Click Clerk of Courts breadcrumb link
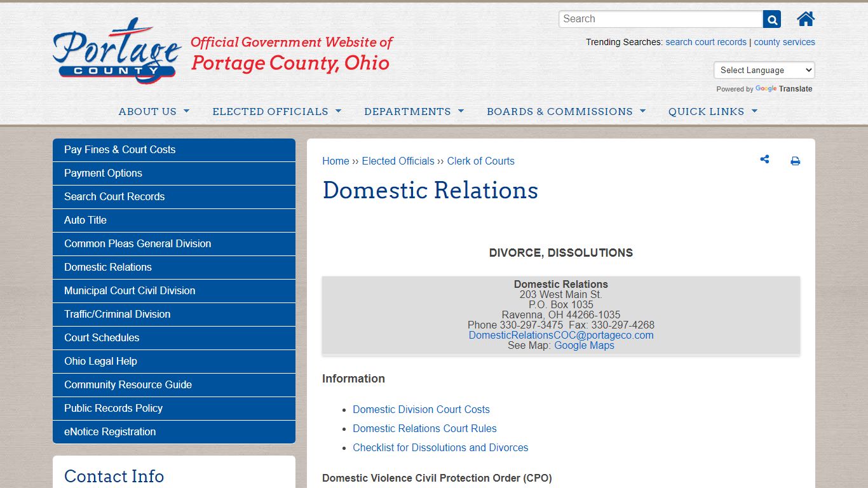The image size is (868, 488). tap(480, 161)
